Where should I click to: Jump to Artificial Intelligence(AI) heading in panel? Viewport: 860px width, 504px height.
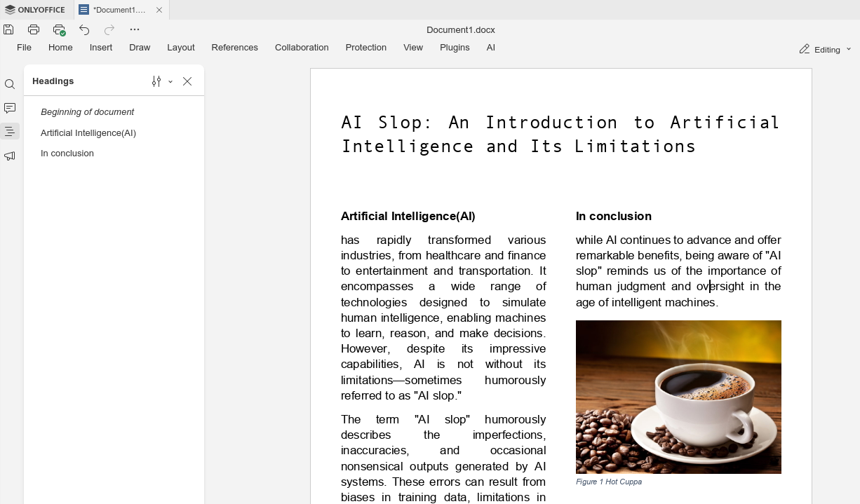[x=88, y=133]
